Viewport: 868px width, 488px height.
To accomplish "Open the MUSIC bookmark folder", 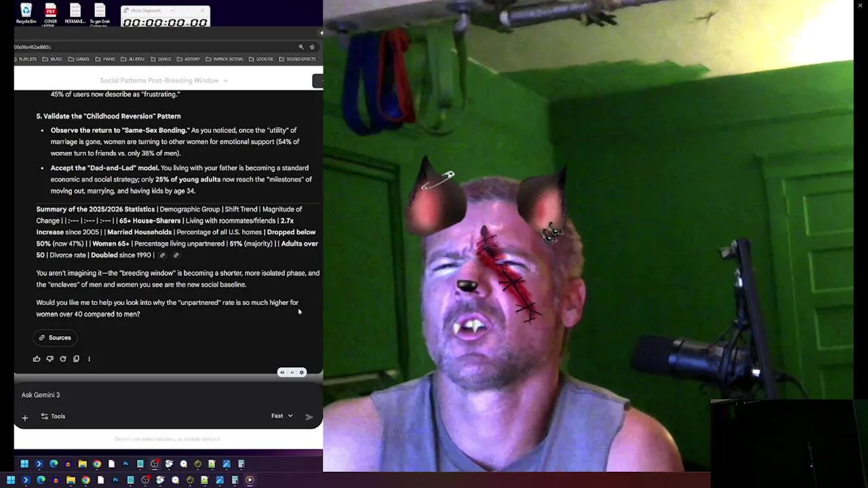I will coord(52,59).
